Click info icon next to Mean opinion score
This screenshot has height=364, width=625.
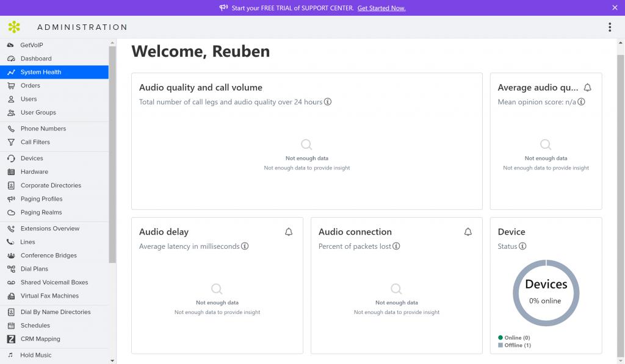[x=581, y=102]
